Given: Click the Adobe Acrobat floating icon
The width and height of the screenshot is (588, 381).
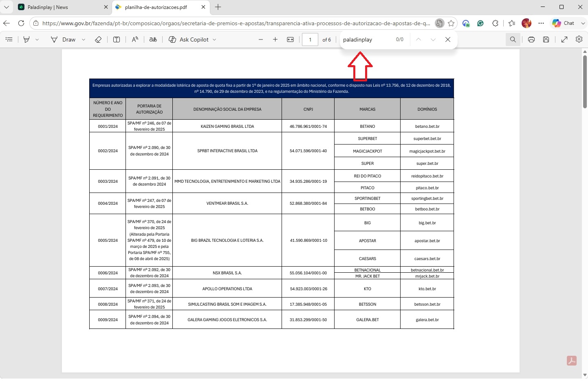Looking at the screenshot, I should [x=572, y=361].
